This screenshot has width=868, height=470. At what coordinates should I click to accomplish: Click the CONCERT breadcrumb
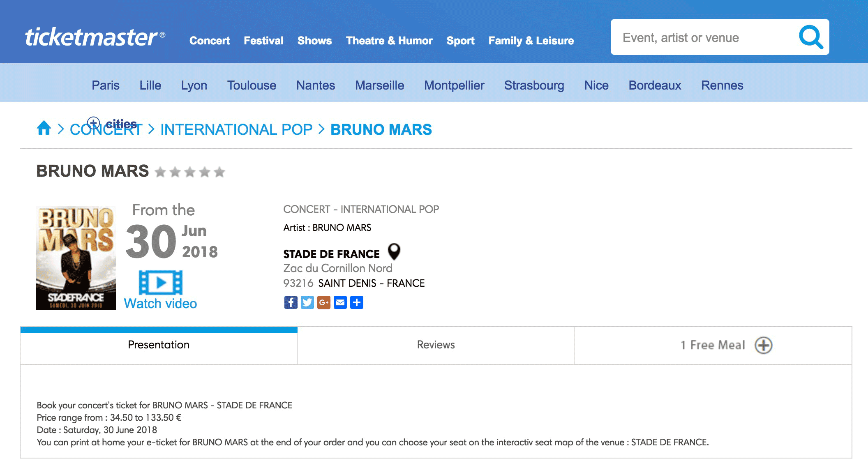(106, 130)
